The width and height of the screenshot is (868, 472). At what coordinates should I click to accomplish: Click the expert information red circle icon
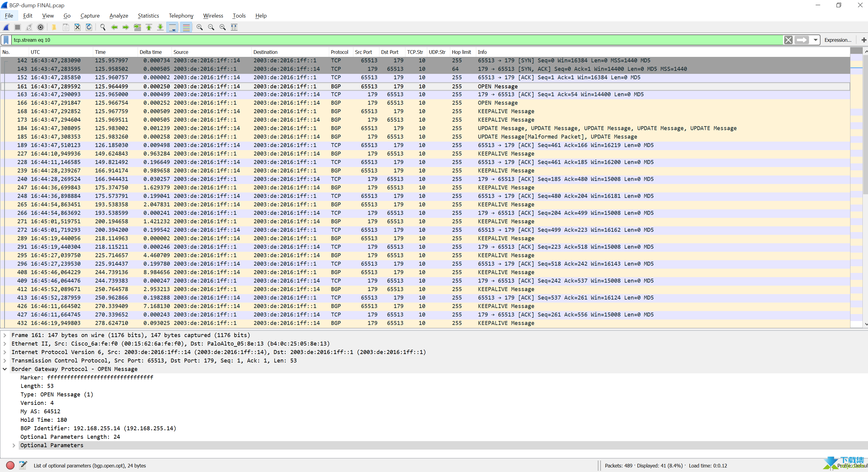pyautogui.click(x=10, y=466)
